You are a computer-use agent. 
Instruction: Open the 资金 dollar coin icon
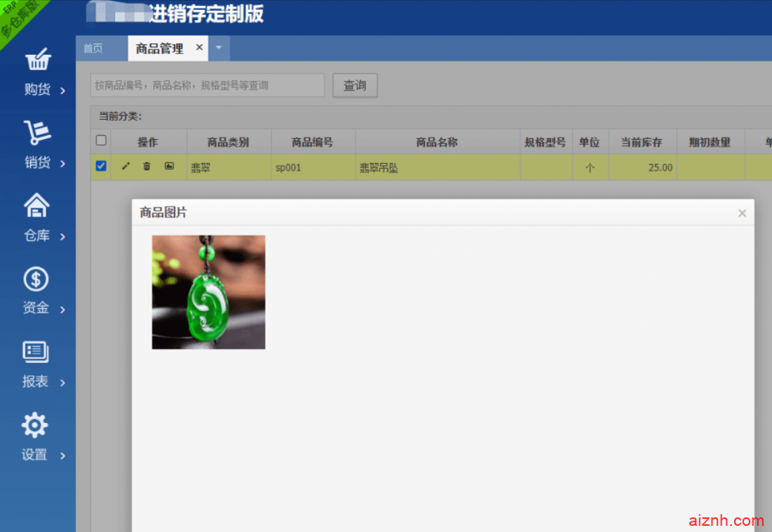pyautogui.click(x=36, y=279)
